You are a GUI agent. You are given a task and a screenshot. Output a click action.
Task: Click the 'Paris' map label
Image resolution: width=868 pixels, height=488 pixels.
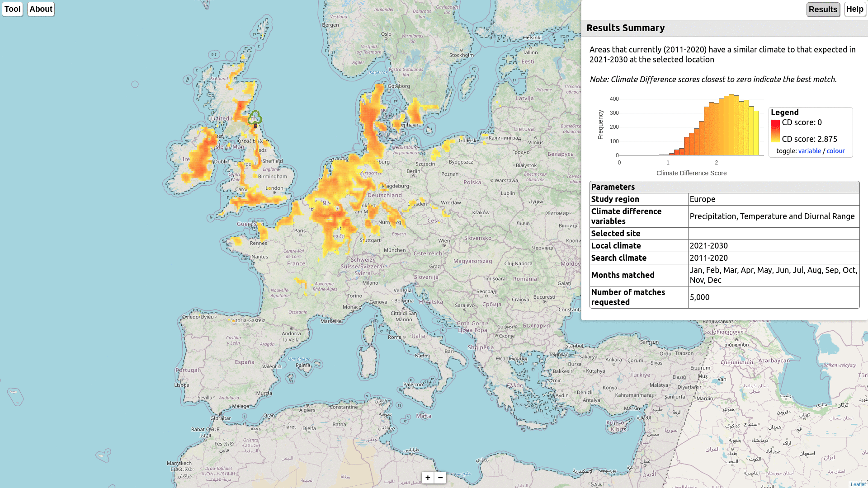300,230
